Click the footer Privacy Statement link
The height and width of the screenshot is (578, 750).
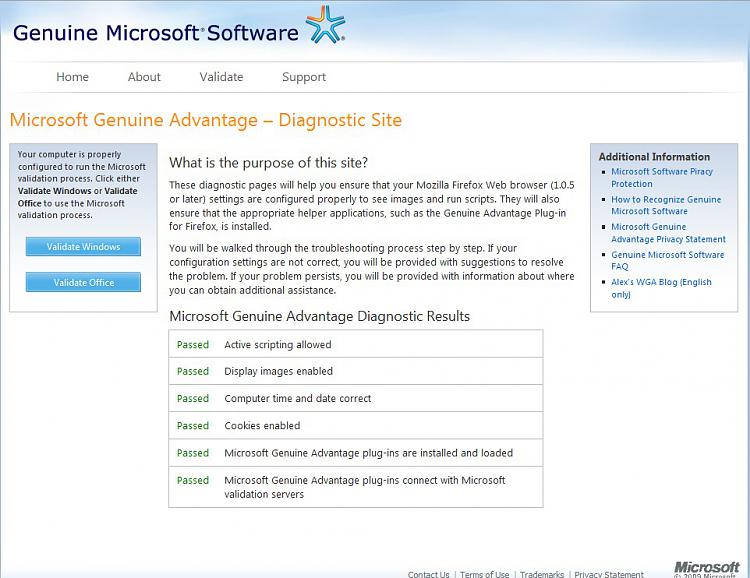(609, 574)
